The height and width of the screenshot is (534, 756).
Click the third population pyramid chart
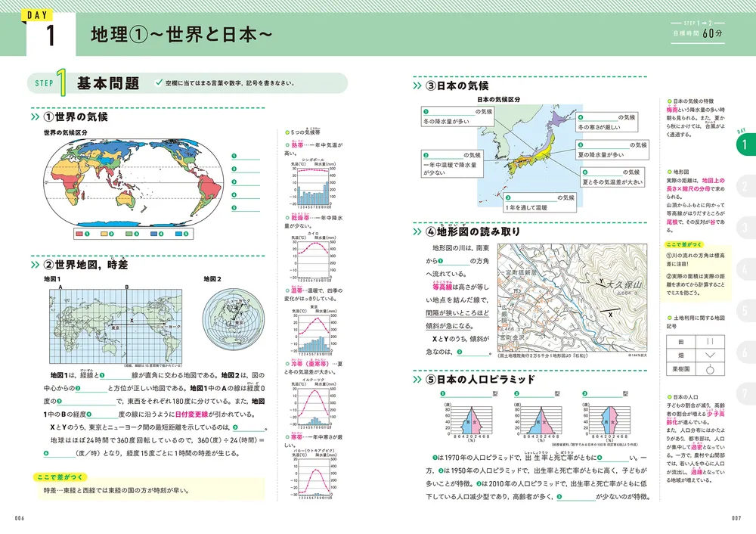pyautogui.click(x=610, y=421)
